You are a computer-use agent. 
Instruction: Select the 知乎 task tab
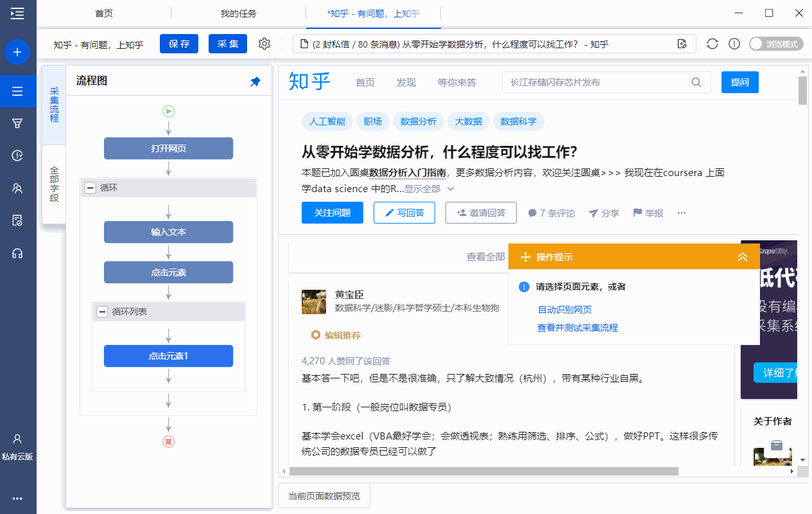coord(373,13)
